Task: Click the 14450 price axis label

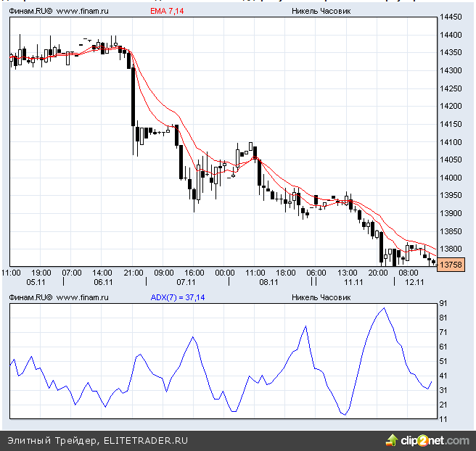Action: 452,17
